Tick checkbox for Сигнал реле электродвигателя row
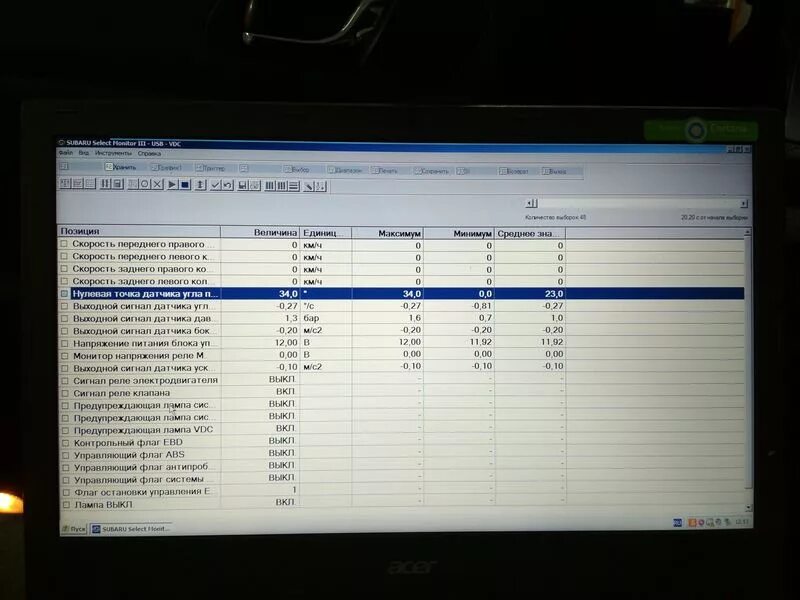The height and width of the screenshot is (600, 800). (x=65, y=381)
